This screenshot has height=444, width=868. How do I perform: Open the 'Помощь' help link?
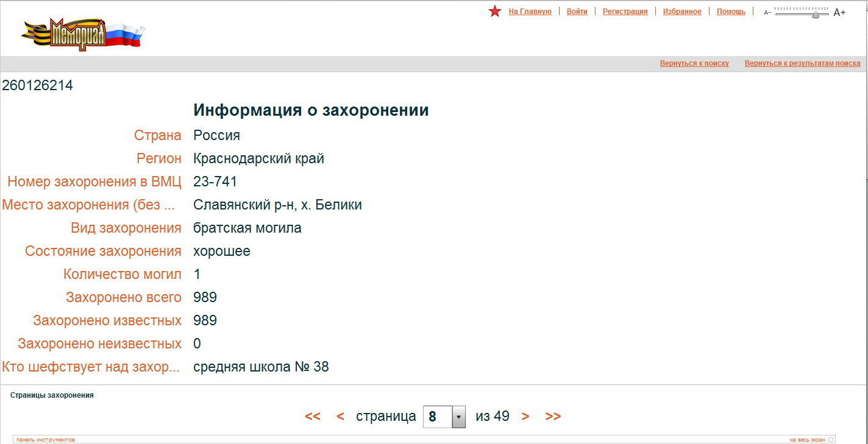click(x=731, y=12)
